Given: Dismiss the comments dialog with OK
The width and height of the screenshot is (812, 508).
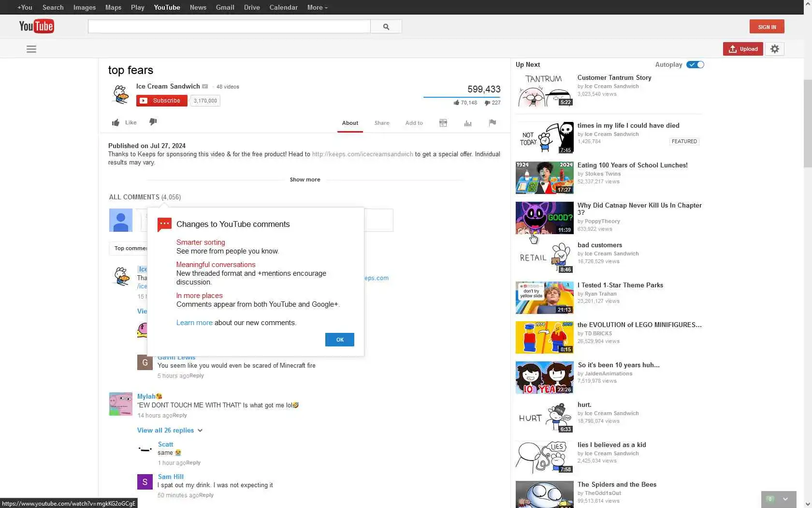Looking at the screenshot, I should [x=340, y=340].
